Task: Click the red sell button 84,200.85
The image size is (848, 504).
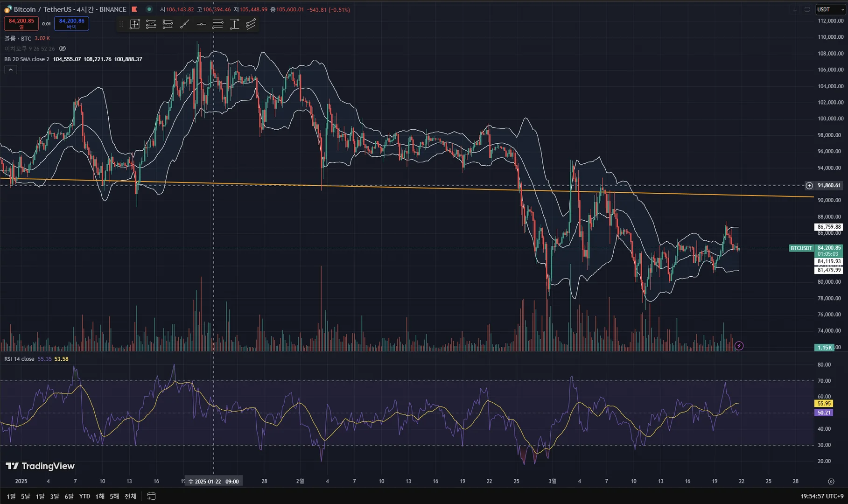Action: click(x=21, y=23)
